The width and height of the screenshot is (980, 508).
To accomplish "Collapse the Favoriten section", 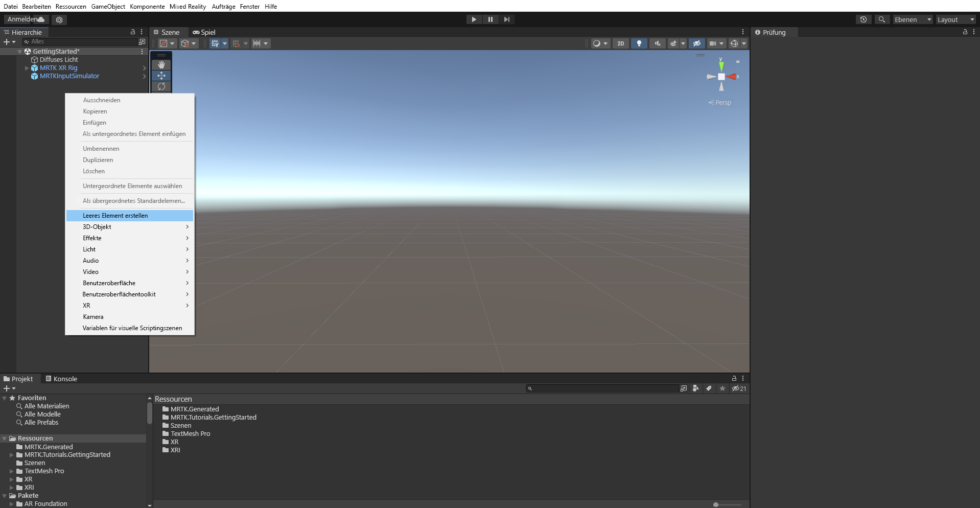I will (5, 398).
